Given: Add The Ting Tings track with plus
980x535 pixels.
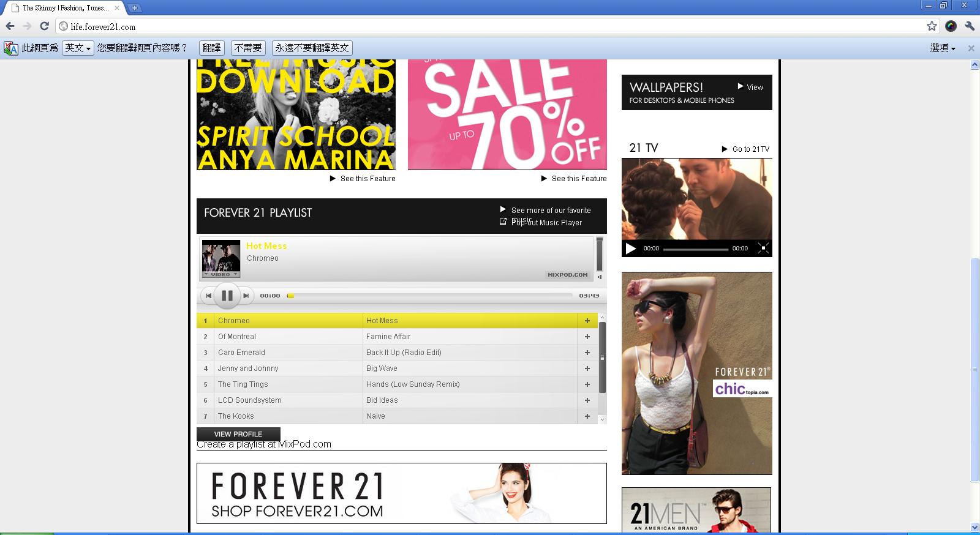Looking at the screenshot, I should (587, 384).
